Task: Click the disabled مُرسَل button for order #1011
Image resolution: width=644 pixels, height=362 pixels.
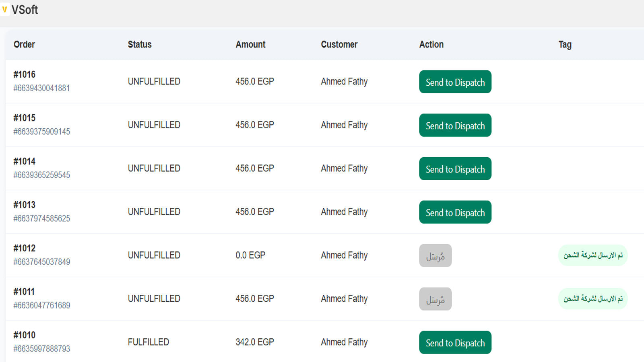Action: tap(435, 299)
